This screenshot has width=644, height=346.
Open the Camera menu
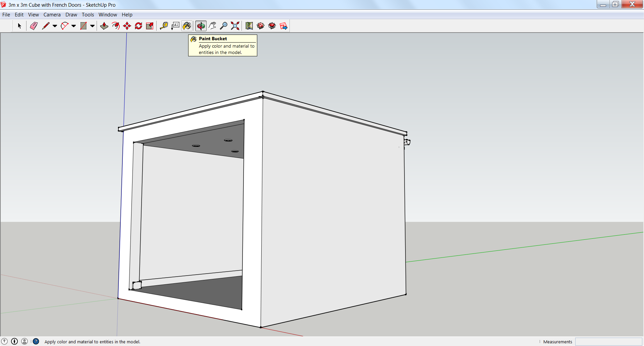point(52,15)
